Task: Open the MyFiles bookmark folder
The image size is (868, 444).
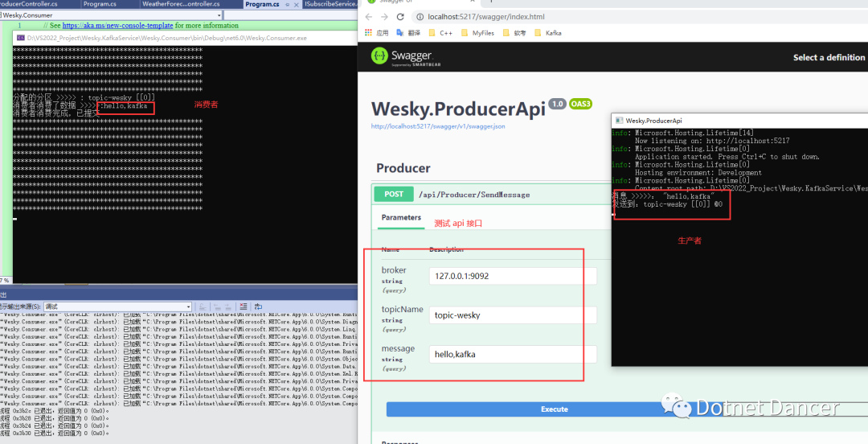Action: [x=477, y=33]
